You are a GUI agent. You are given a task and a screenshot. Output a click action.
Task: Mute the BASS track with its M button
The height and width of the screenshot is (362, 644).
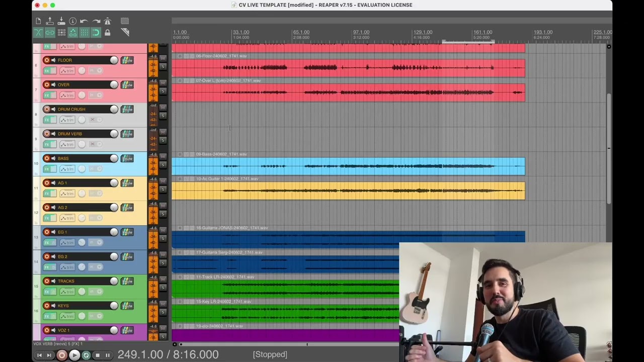pyautogui.click(x=163, y=156)
